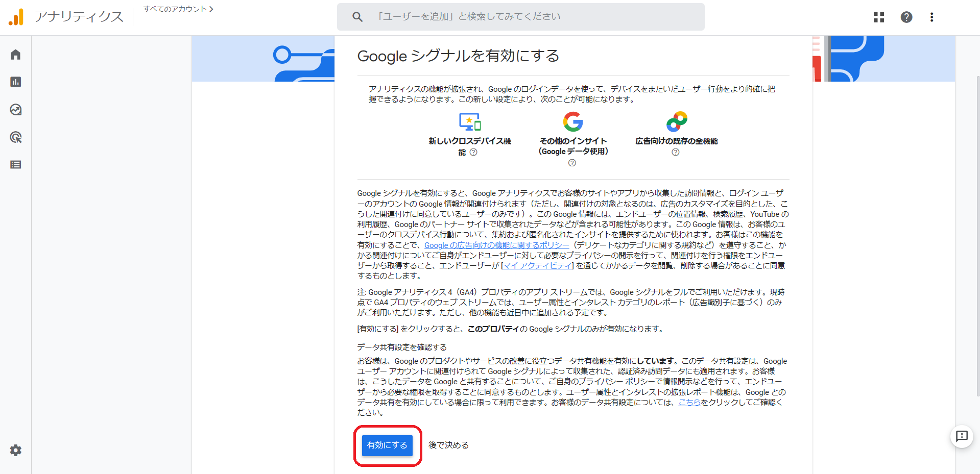Focus the 「ユーザーを追加」 search field
This screenshot has width=980, height=474.
(521, 17)
